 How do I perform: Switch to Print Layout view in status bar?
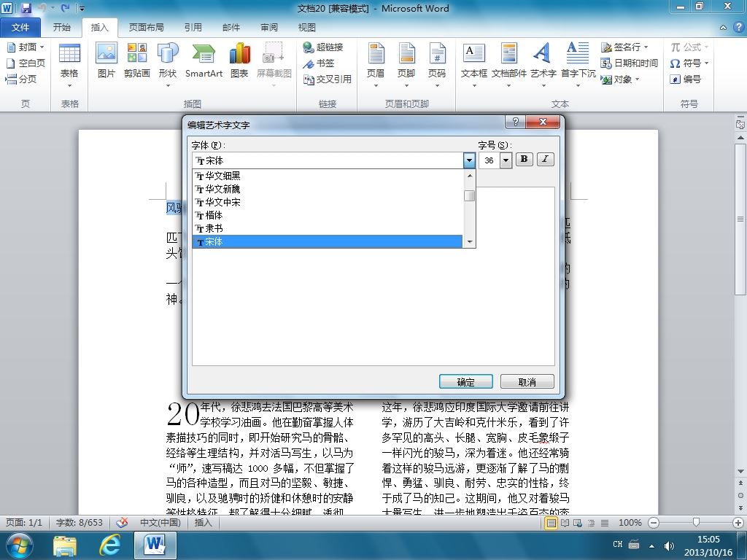click(x=551, y=523)
